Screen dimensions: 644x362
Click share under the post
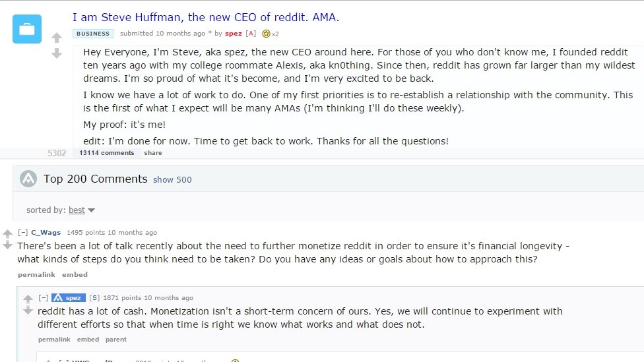click(x=153, y=153)
